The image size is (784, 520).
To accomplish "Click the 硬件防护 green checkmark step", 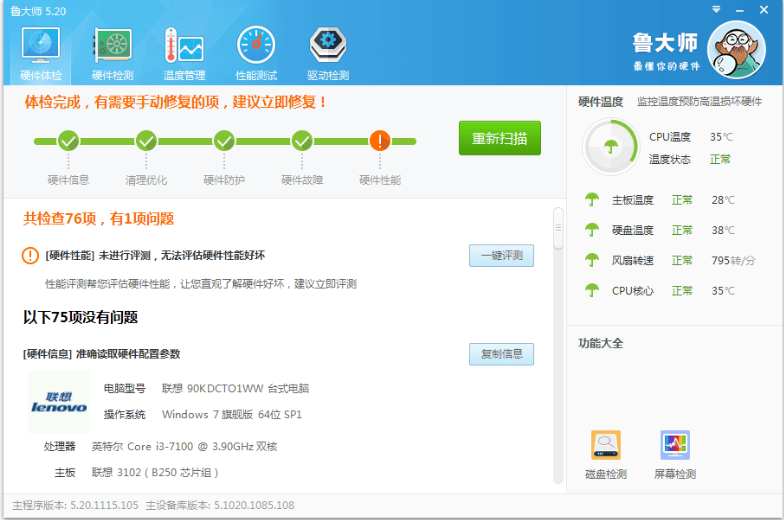I will [x=224, y=141].
